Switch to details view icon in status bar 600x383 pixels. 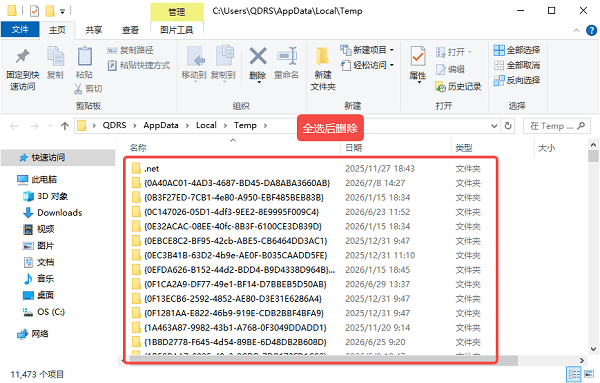[574, 375]
